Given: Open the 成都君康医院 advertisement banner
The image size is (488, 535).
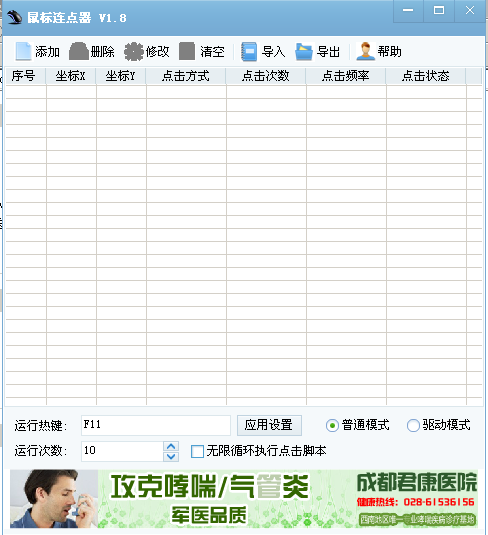Looking at the screenshot, I should 244,499.
